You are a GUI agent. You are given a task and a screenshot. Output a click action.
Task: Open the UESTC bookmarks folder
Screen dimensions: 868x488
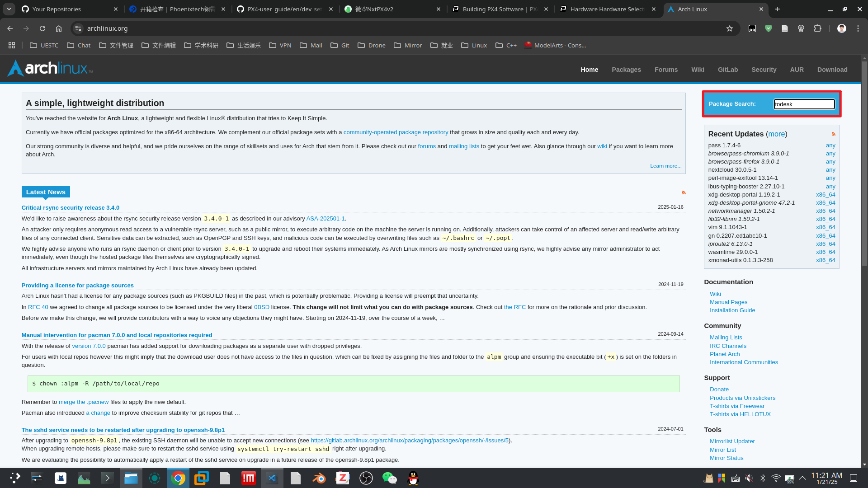(x=44, y=45)
